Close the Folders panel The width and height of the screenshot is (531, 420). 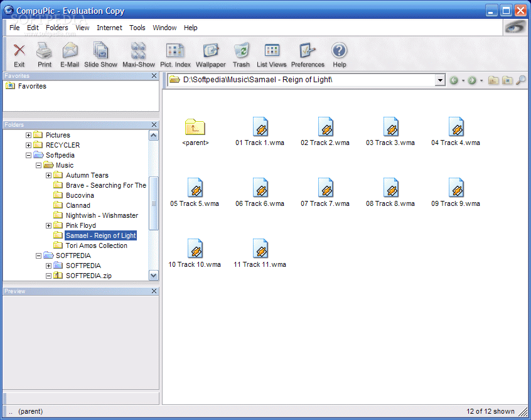click(x=154, y=125)
